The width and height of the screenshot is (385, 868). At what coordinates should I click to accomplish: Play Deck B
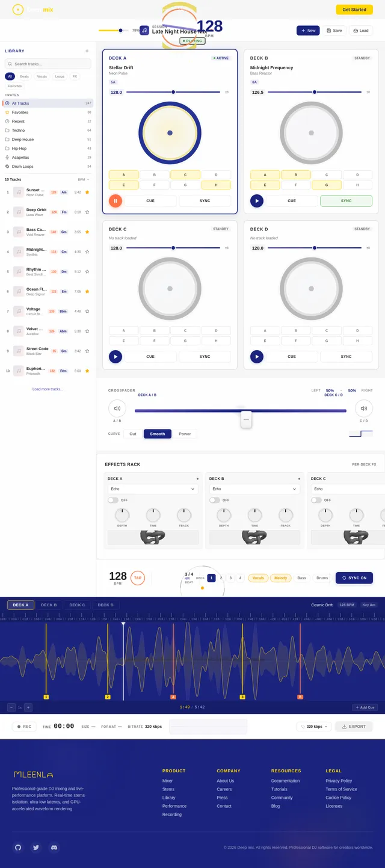pos(257,201)
